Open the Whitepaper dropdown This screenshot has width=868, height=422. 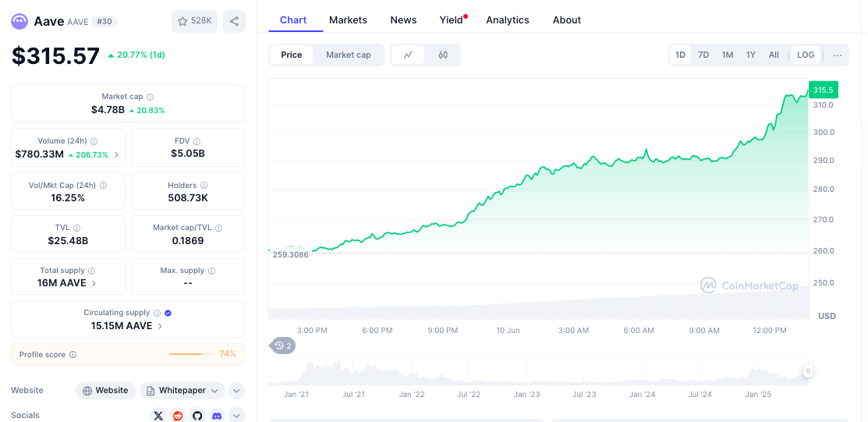tap(182, 391)
